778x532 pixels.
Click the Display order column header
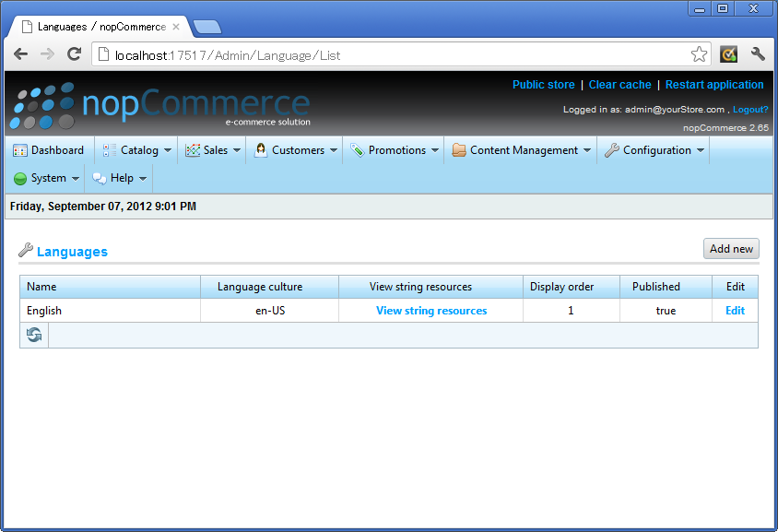(572, 287)
